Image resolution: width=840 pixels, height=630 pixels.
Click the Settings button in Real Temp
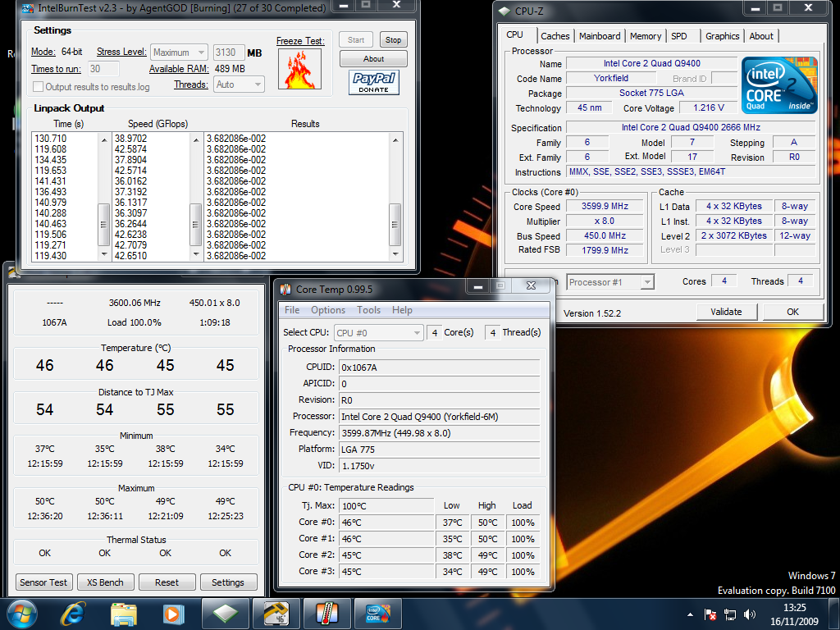tap(228, 582)
